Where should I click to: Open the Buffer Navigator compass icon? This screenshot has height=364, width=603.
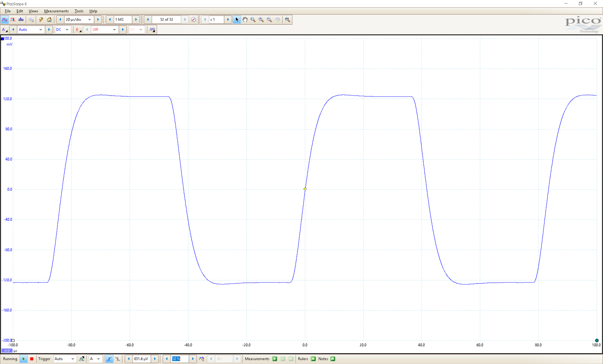(194, 19)
